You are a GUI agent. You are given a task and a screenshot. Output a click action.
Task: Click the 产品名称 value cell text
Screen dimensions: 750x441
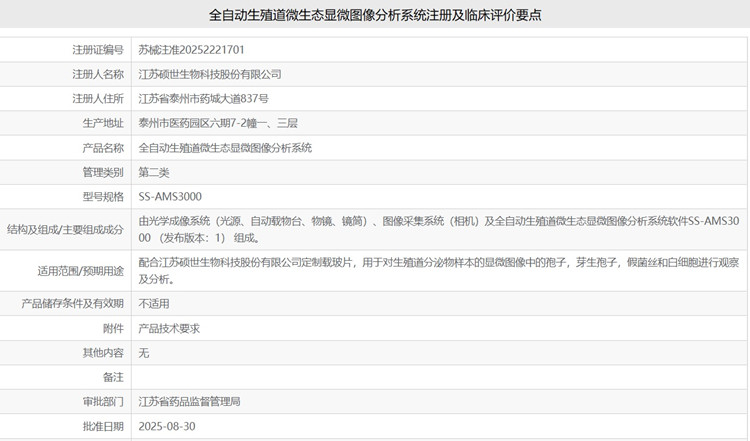225,148
